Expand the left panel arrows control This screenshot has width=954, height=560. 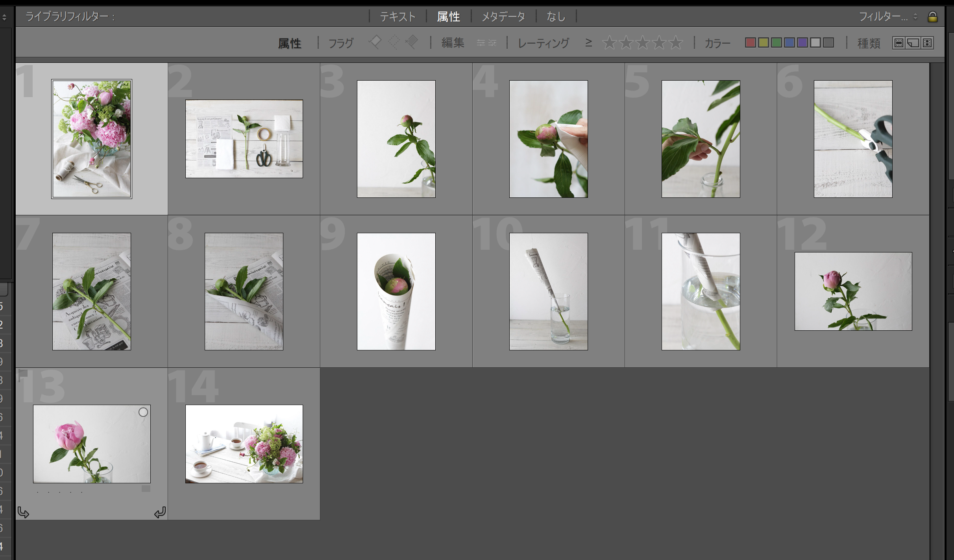click(x=4, y=17)
